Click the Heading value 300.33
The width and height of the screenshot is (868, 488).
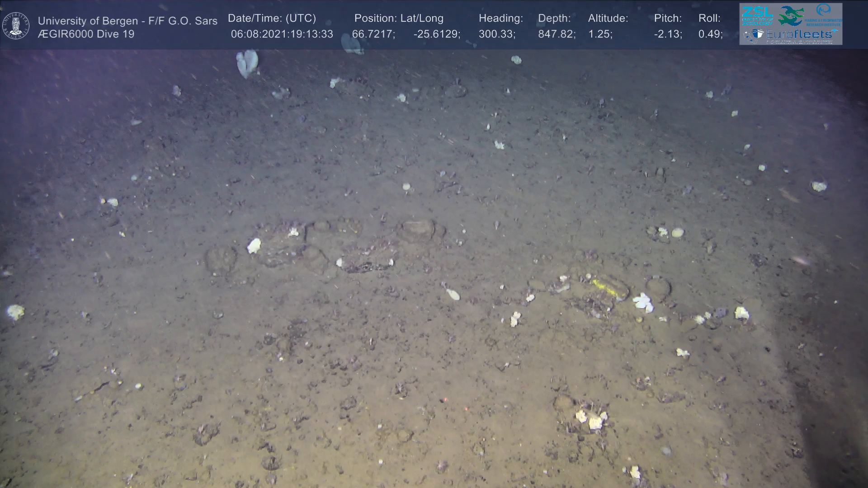497,34
